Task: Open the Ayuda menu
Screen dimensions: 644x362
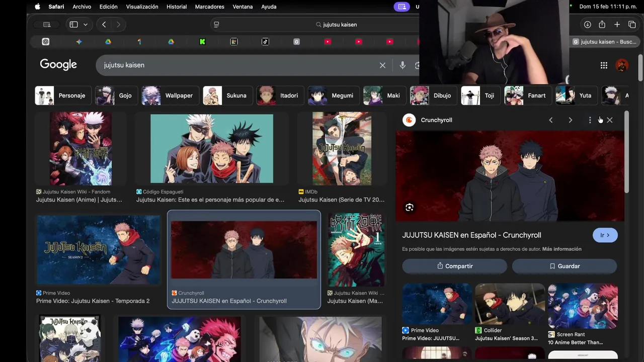Action: 269,7
